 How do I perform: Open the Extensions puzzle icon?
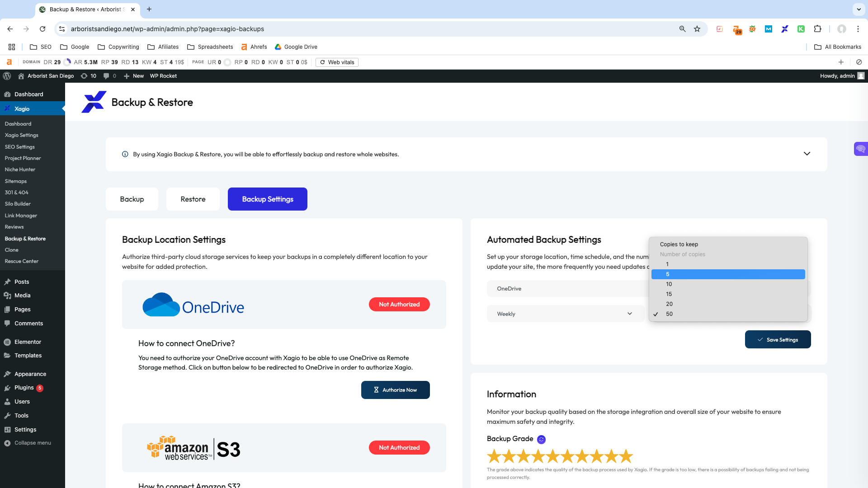pos(817,29)
